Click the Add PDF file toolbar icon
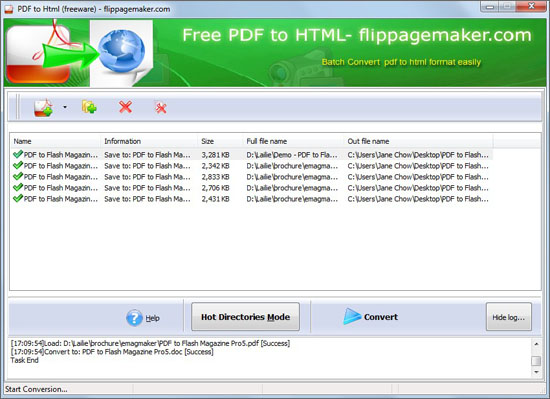 click(43, 108)
